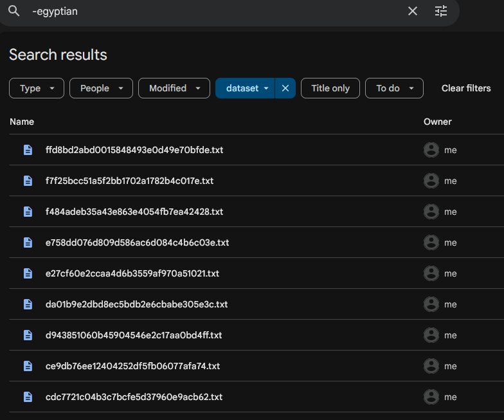Viewport: 504px width, 420px height.
Task: Click the Owner column header
Action: [x=437, y=122]
